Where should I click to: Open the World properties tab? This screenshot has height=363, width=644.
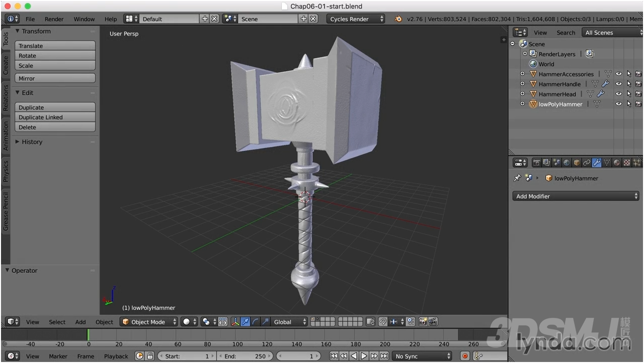(x=567, y=162)
